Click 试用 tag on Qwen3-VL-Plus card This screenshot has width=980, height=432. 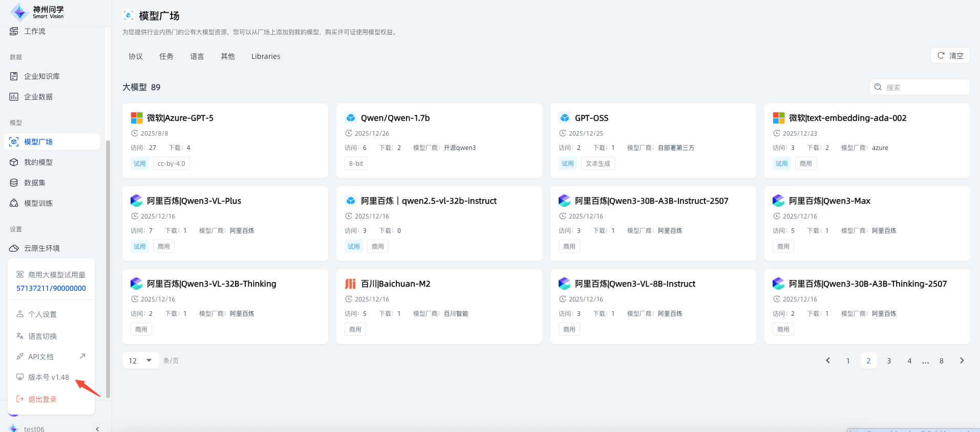(140, 247)
